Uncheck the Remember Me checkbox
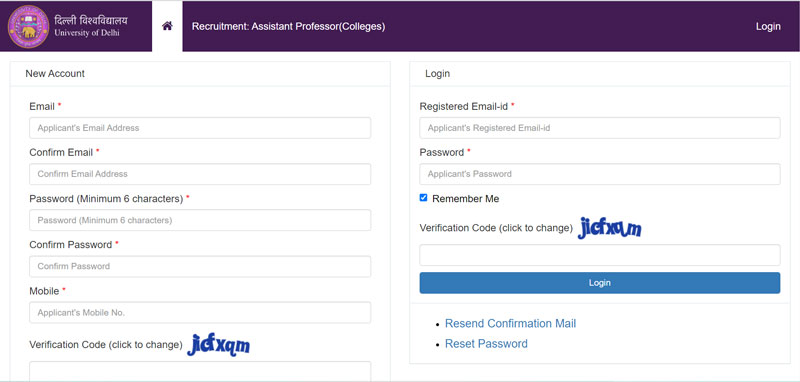Image resolution: width=800 pixels, height=382 pixels. coord(423,198)
